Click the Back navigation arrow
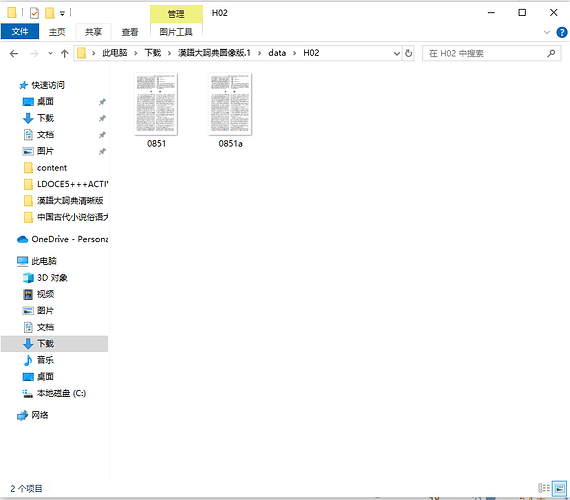The image size is (570, 500). pos(14,54)
